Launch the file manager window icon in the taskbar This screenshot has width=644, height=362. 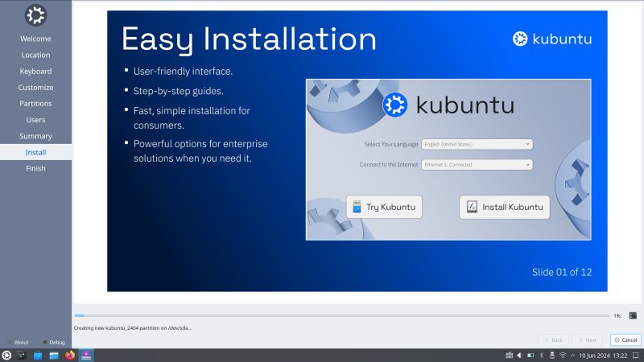[x=54, y=356]
